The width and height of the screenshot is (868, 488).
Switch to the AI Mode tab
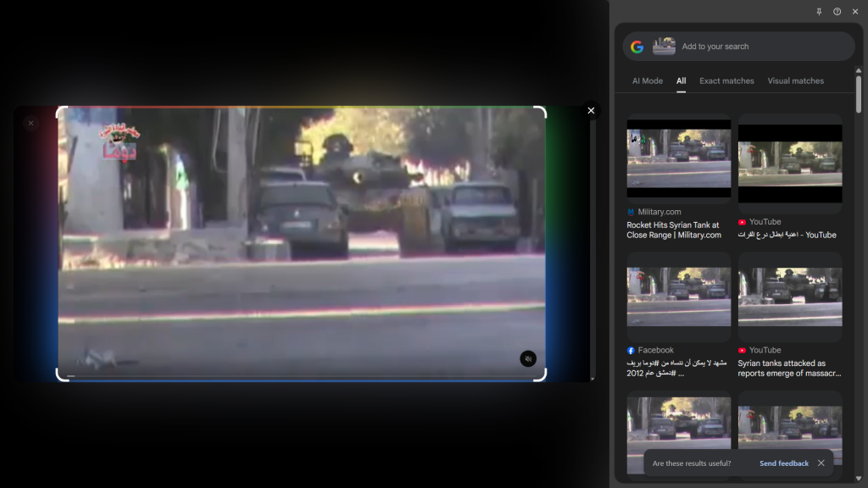click(648, 81)
